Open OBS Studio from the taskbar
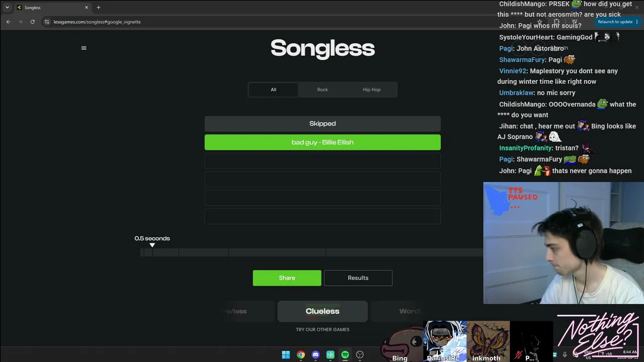The width and height of the screenshot is (644, 362). point(360,355)
